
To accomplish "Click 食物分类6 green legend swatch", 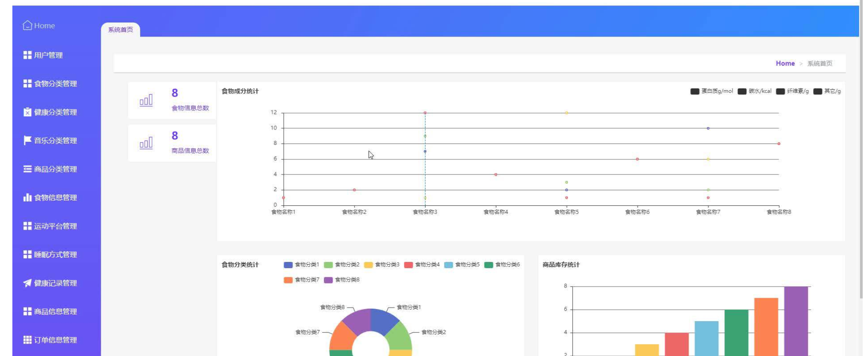I will [x=489, y=265].
